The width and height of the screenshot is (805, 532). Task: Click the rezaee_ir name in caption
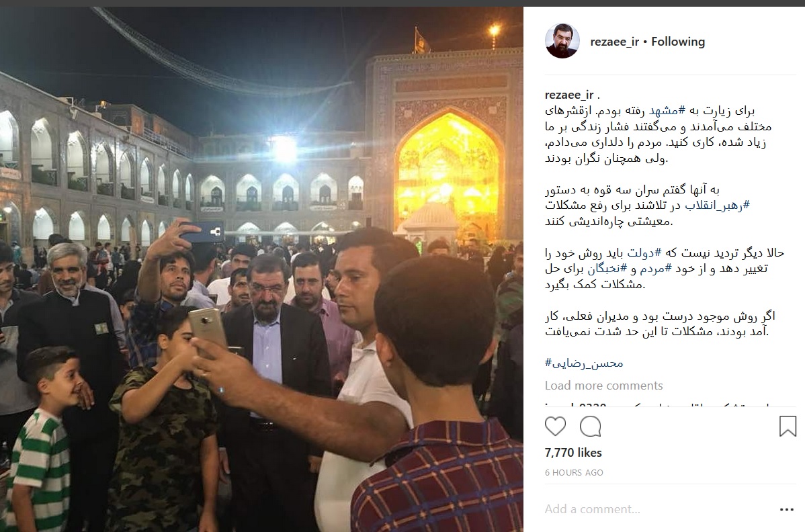(569, 95)
